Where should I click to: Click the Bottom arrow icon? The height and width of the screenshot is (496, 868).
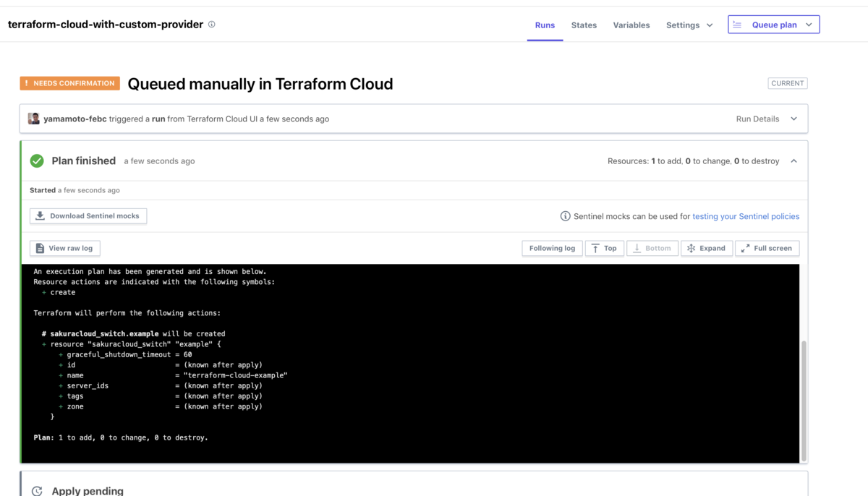(x=637, y=248)
